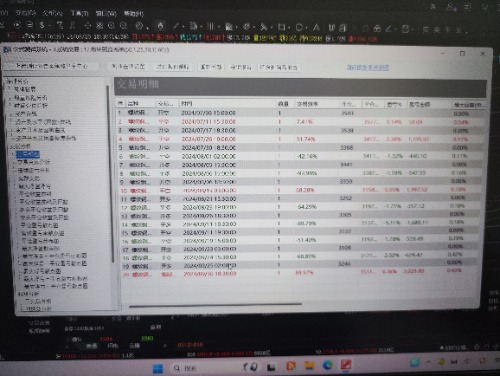Select the pencil drawing tool icon

coord(176,26)
